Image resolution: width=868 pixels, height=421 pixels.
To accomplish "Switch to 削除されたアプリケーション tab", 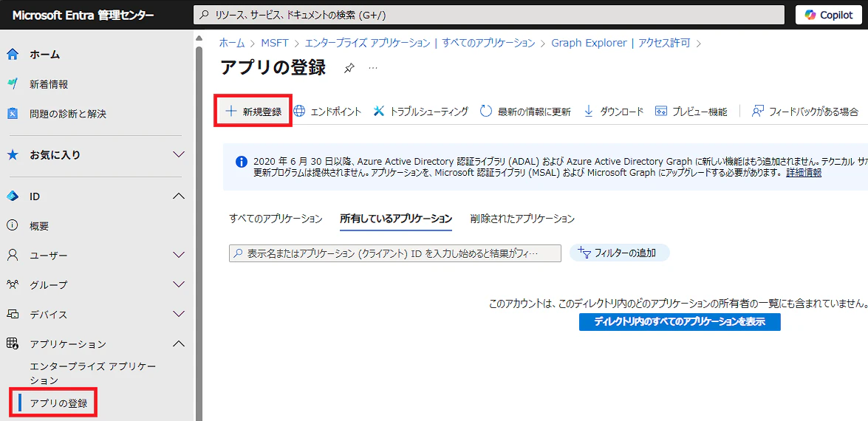I will pyautogui.click(x=522, y=219).
